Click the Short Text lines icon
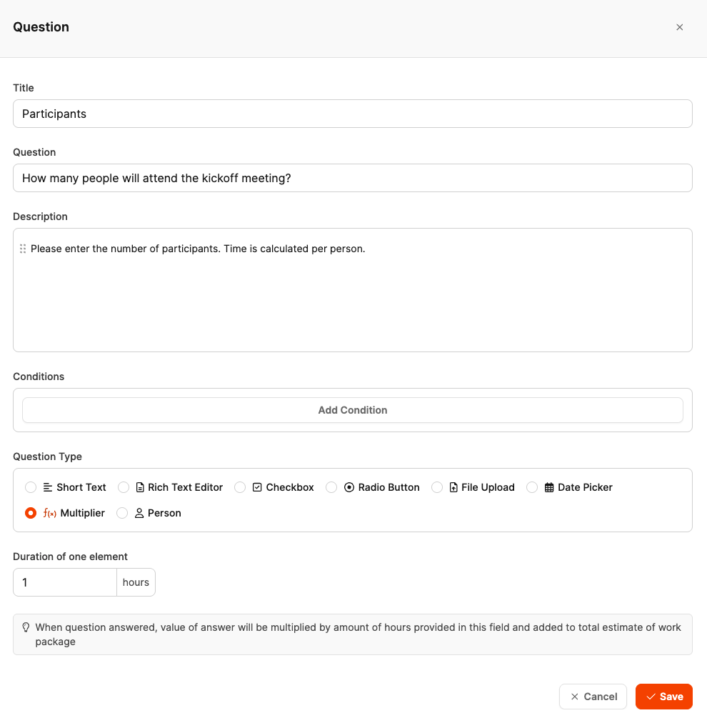This screenshot has width=707, height=728. (48, 487)
